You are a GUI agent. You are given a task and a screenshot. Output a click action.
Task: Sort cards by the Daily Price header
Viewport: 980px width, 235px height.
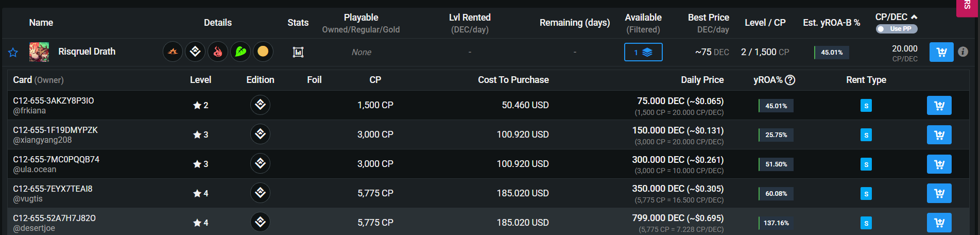tap(702, 80)
